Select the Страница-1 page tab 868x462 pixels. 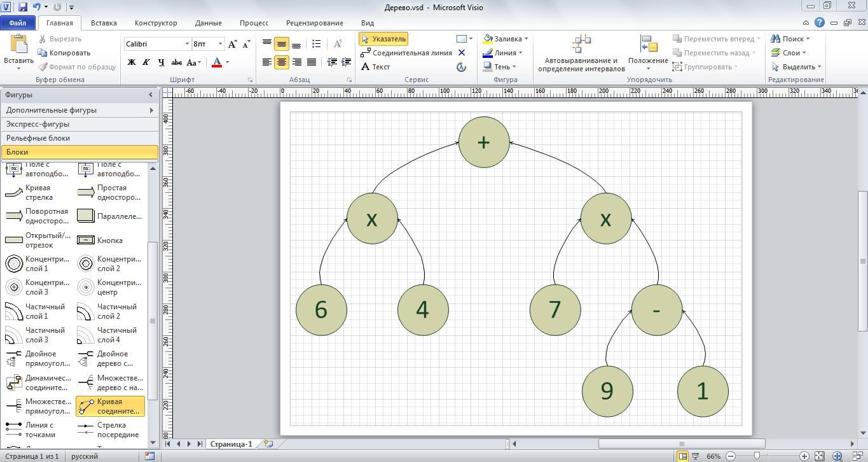[231, 444]
